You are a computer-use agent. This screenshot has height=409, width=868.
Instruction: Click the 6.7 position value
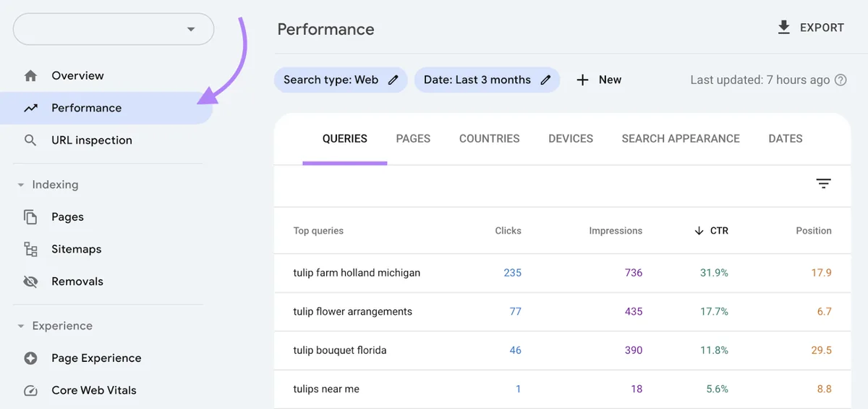point(824,312)
